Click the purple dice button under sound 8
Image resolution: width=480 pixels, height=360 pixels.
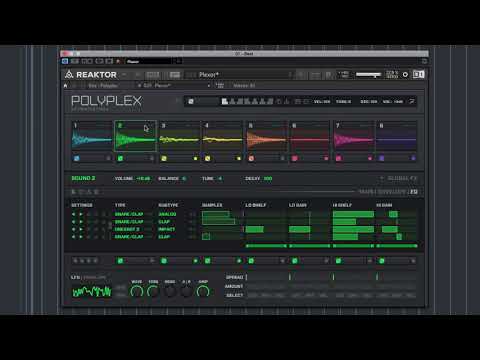click(382, 158)
